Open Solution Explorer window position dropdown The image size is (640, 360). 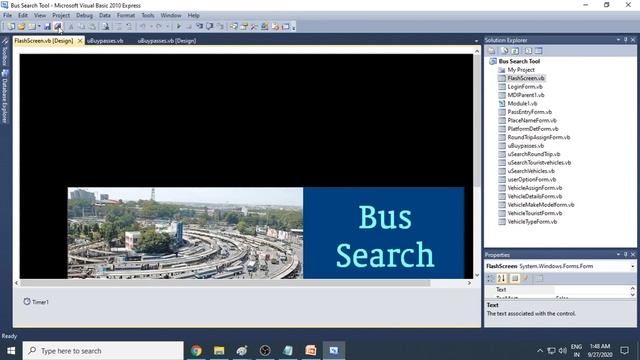pos(618,40)
